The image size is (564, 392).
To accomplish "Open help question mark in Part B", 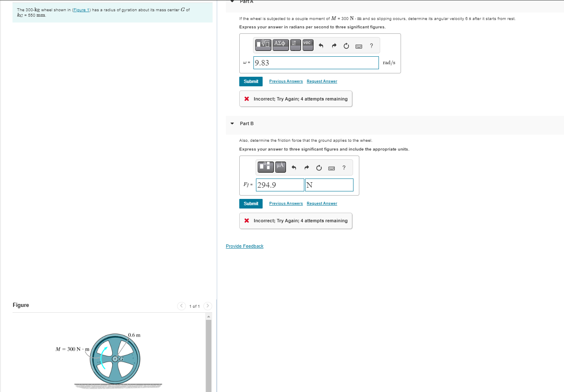I will tap(344, 168).
